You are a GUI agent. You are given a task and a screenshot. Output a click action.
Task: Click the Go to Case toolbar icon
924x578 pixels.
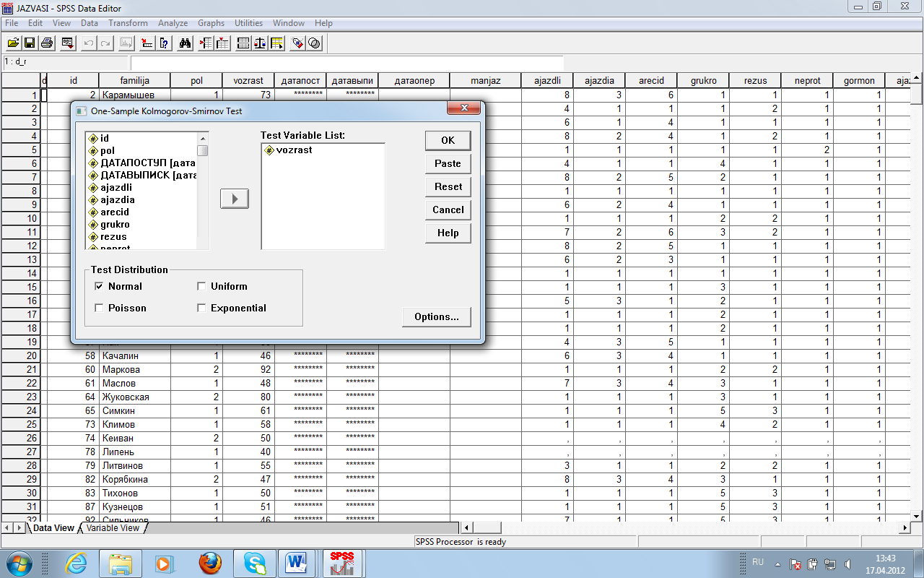(147, 43)
